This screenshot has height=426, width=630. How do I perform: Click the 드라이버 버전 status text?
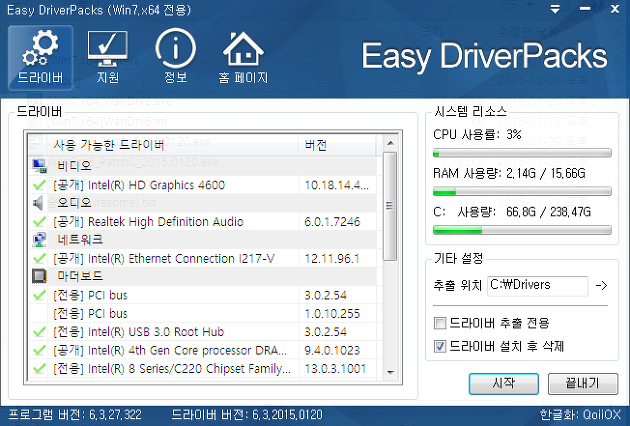247,415
